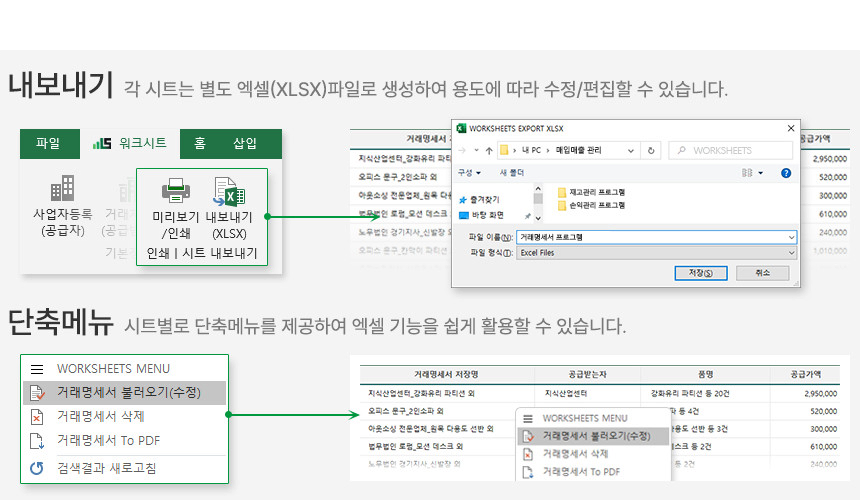Expand the 파일 형식 Excel Files dropdown
The width and height of the screenshot is (860, 500).
tap(791, 253)
